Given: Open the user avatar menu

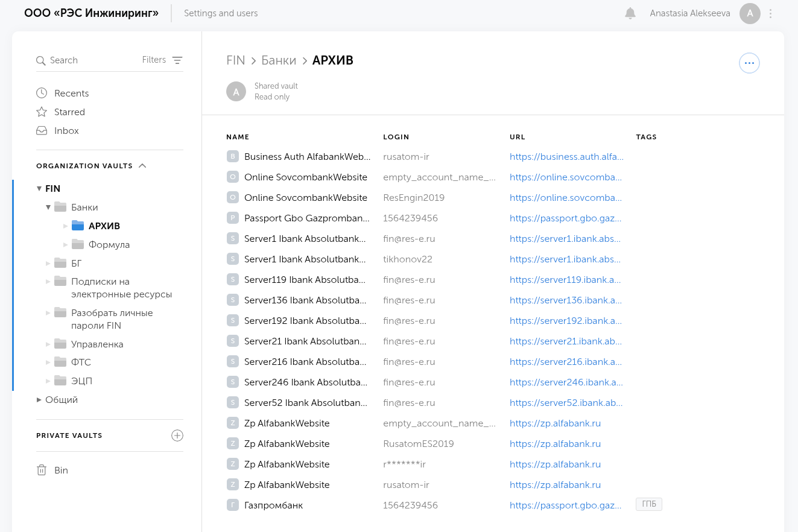Looking at the screenshot, I should 750,13.
